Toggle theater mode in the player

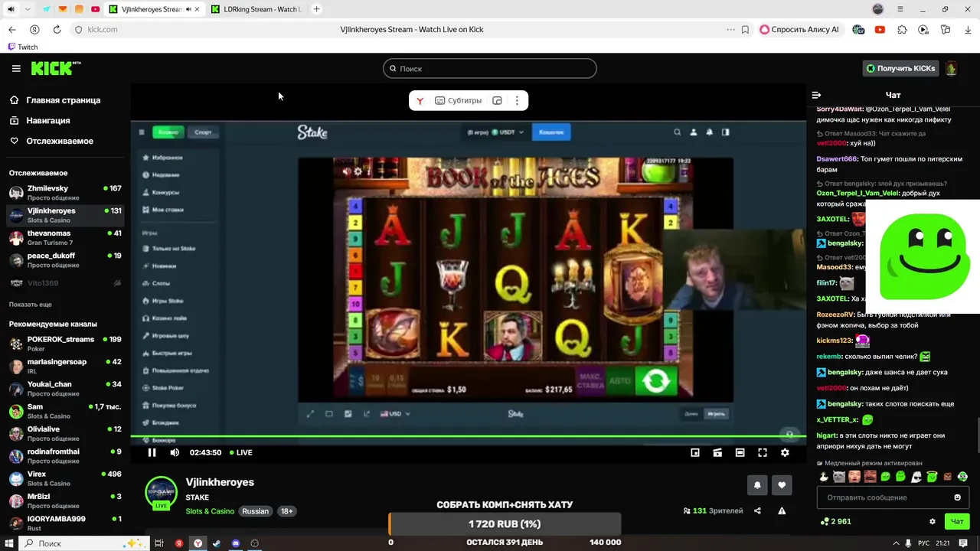click(x=740, y=452)
